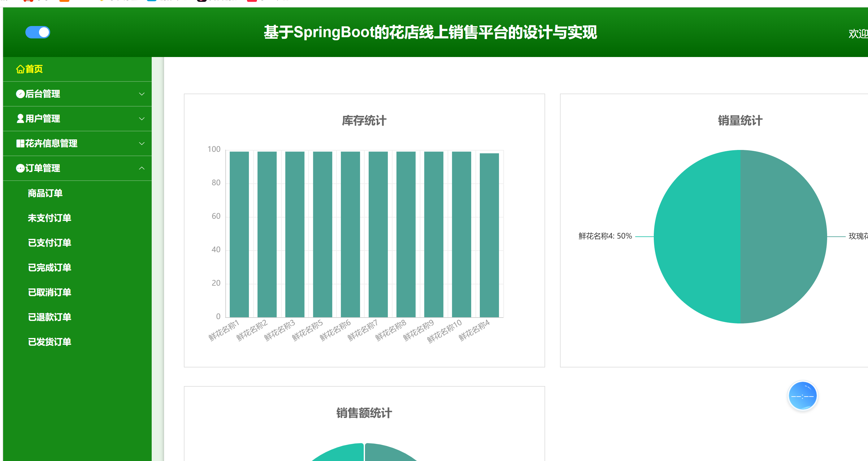
Task: Flip the blue toggle switch in the header
Action: click(38, 32)
